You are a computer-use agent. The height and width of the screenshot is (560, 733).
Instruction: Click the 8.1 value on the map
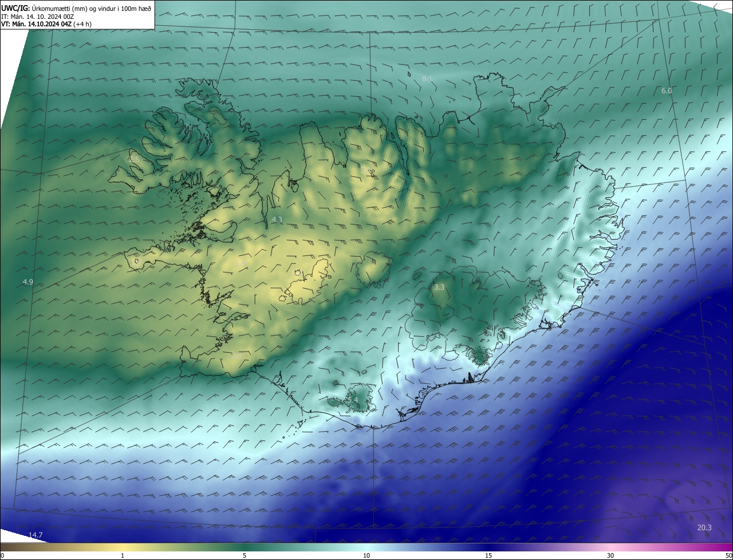click(x=427, y=78)
